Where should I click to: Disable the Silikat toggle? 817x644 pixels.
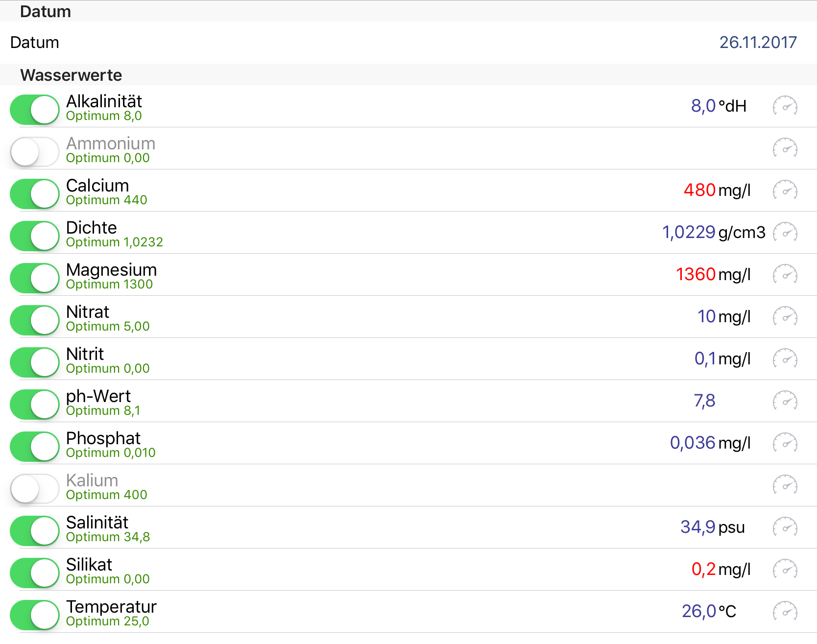pos(35,573)
